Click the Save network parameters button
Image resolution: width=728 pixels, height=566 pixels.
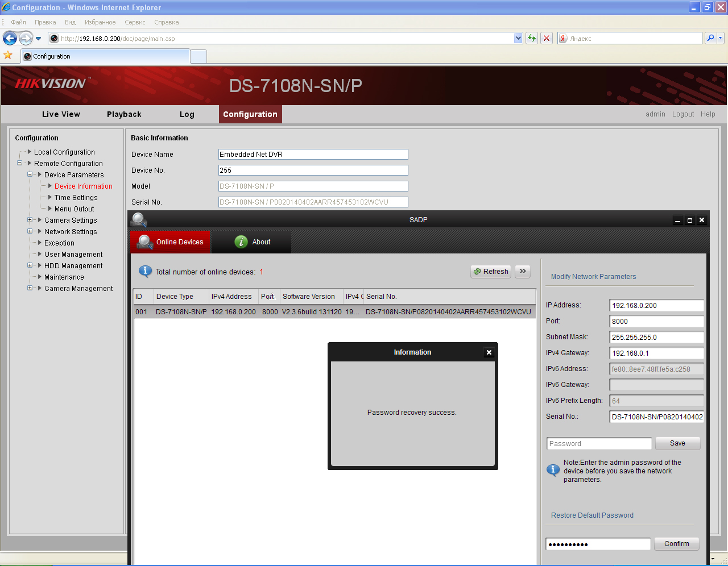coord(677,443)
